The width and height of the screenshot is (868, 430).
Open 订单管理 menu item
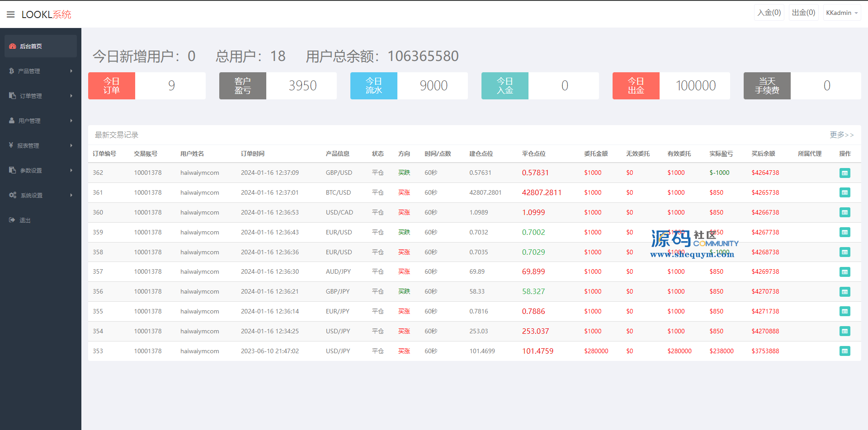41,96
